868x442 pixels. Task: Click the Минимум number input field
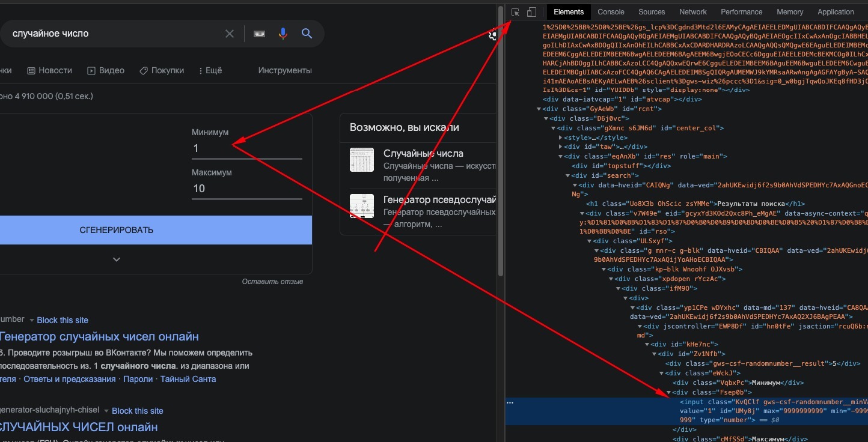click(246, 148)
